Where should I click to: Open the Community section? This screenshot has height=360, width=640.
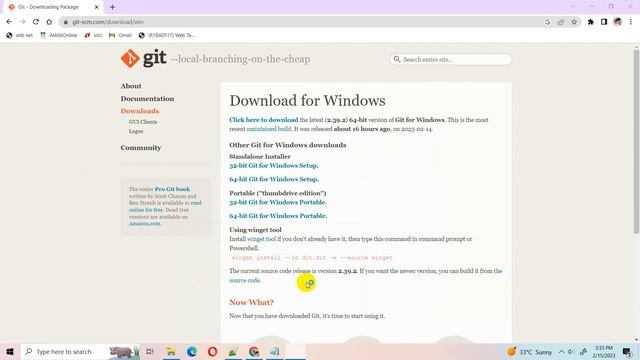pyautogui.click(x=140, y=148)
